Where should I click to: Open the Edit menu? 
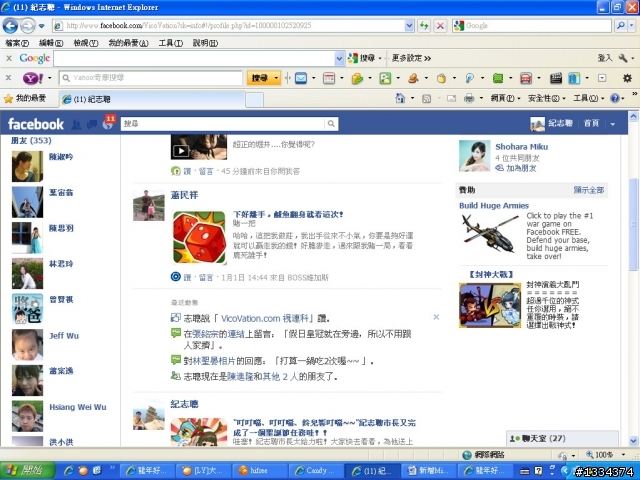pyautogui.click(x=51, y=43)
